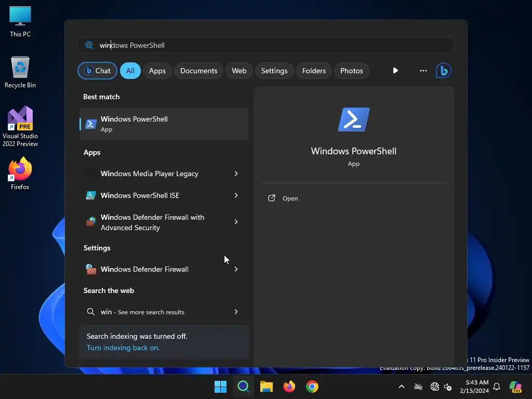Screen dimensions: 532x399
Task: Select Visual Studio 2022 Preview desktop shortcut
Action: point(20,127)
